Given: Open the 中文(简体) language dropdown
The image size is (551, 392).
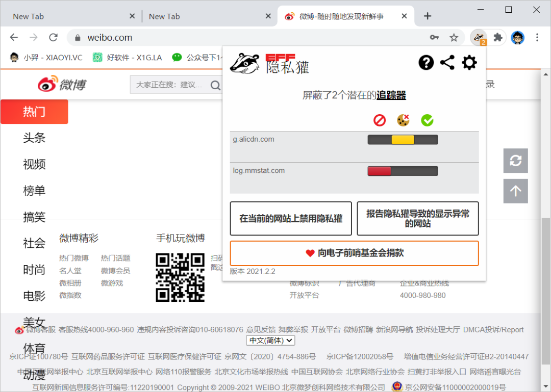Looking at the screenshot, I should pos(270,341).
